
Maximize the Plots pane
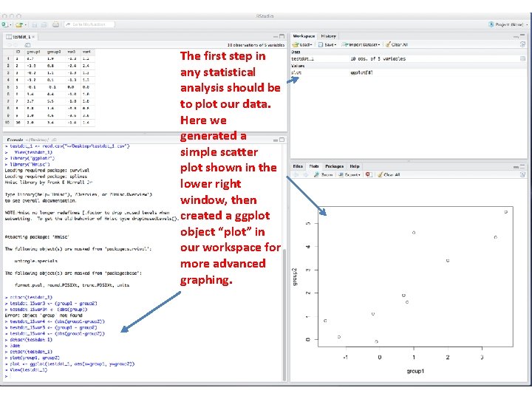tap(522, 166)
